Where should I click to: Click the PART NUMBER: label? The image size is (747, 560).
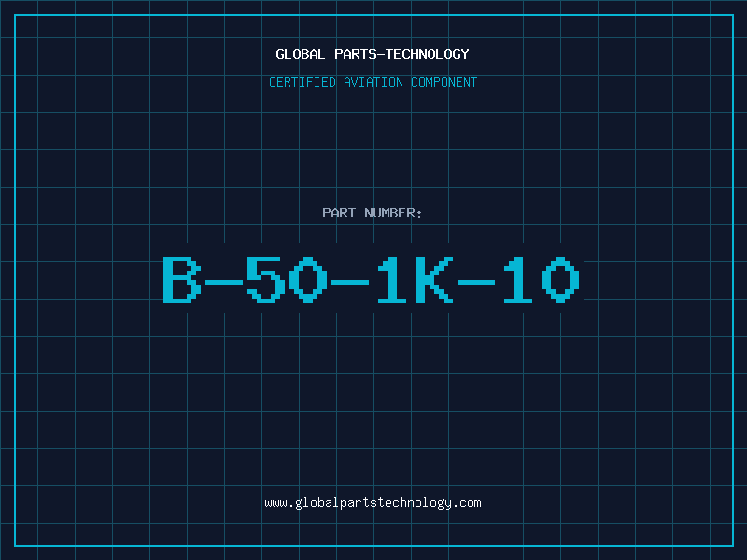[x=372, y=213]
